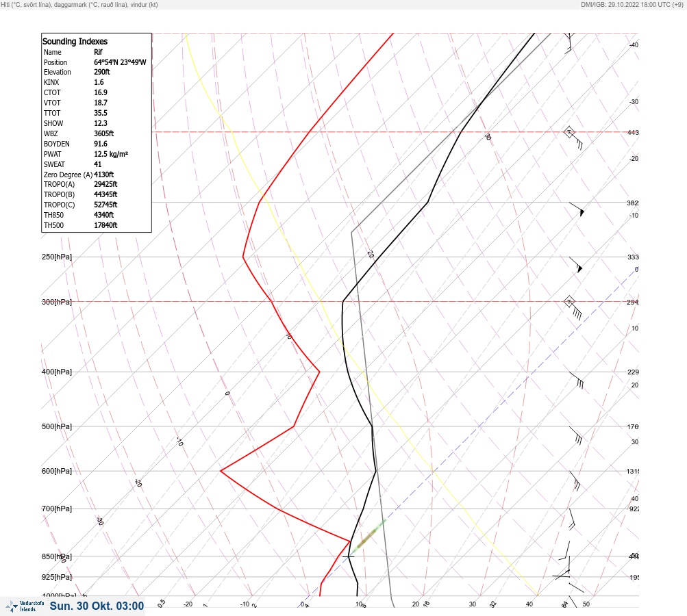687x616 pixels.
Task: Click the SHOW value 12.3
Action: click(x=100, y=123)
